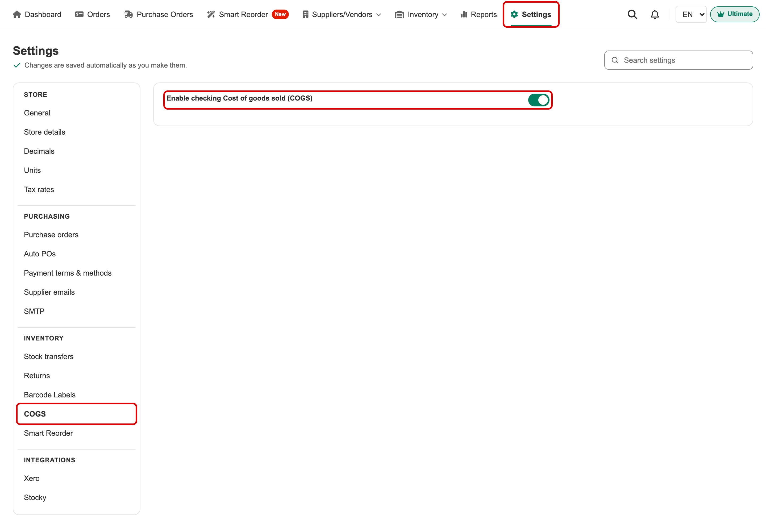Open Store details settings

[45, 132]
